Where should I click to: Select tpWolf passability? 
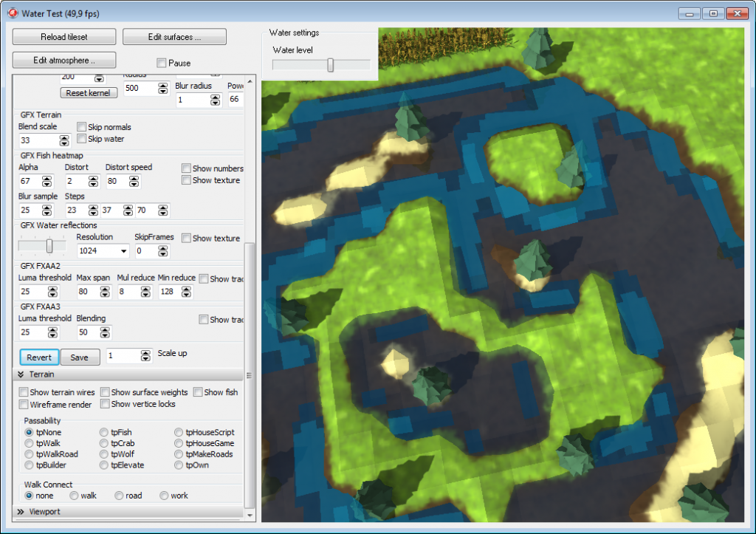pos(103,454)
